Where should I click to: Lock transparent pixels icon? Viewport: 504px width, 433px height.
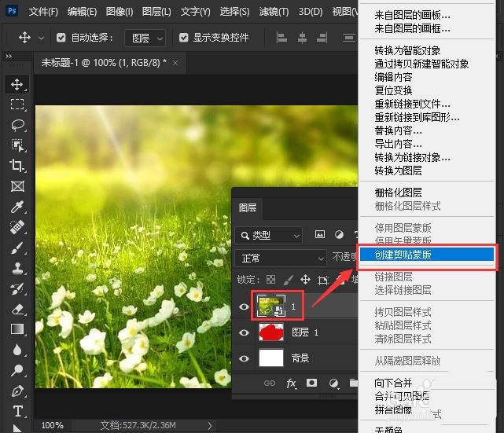point(270,279)
